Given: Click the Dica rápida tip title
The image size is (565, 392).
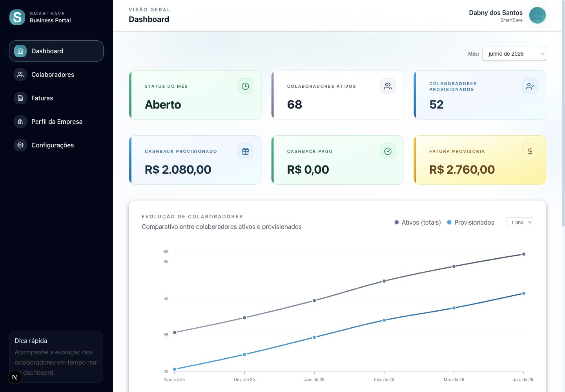Looking at the screenshot, I should [x=31, y=341].
